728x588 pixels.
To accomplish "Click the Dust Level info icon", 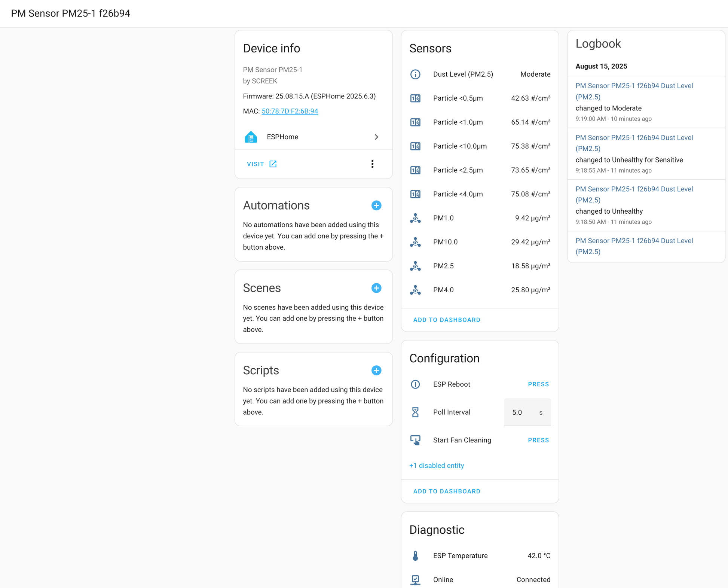I will click(x=415, y=74).
